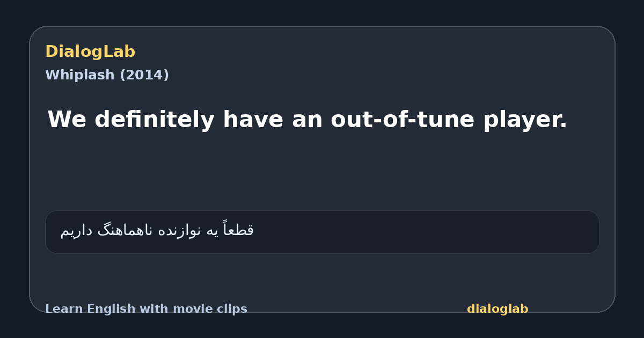Click the year "(2014)" in the subtitle
This screenshot has width=644, height=338.
144,75
